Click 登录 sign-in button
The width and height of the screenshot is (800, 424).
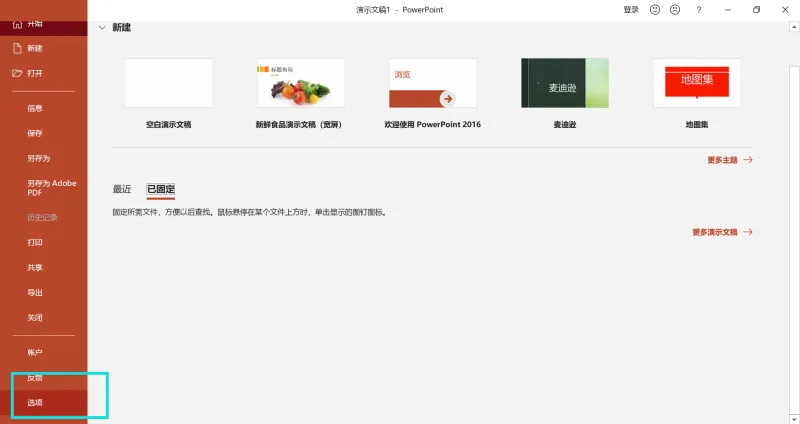pyautogui.click(x=631, y=10)
